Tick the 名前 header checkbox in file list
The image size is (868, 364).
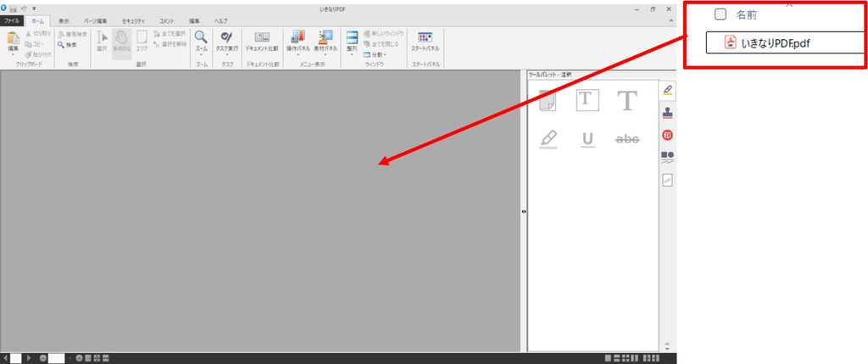(x=721, y=15)
